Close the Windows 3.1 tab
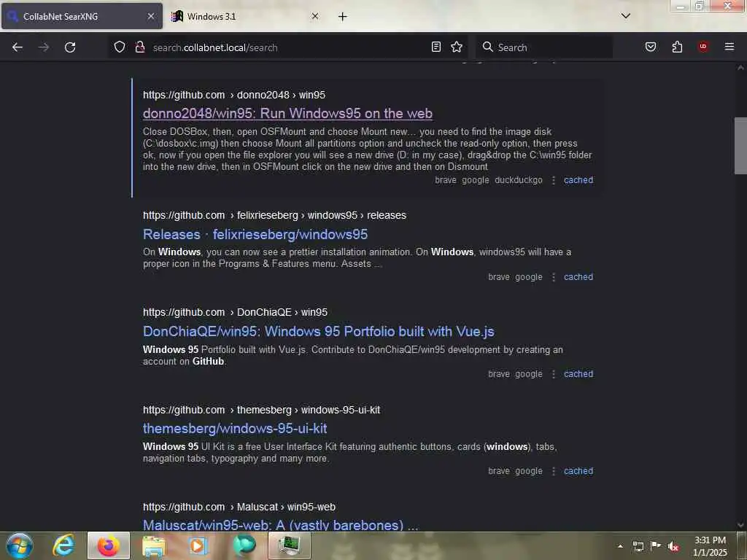The image size is (747, 560). [315, 16]
